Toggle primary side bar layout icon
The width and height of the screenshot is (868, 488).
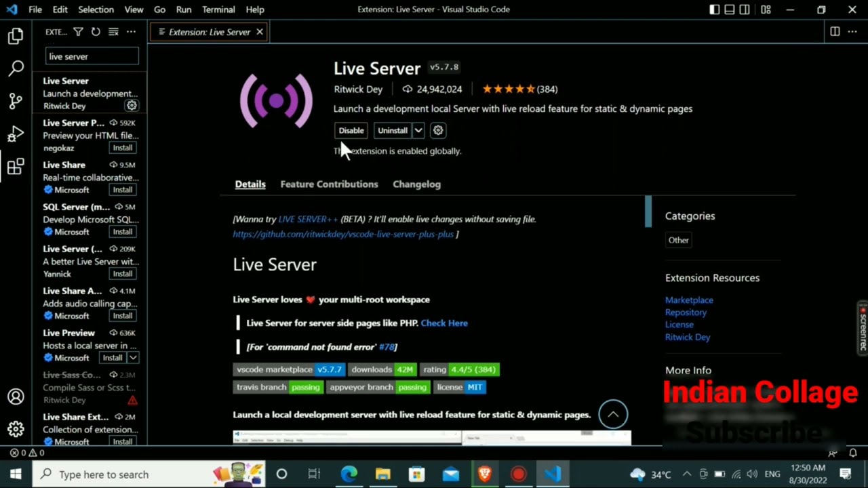715,9
